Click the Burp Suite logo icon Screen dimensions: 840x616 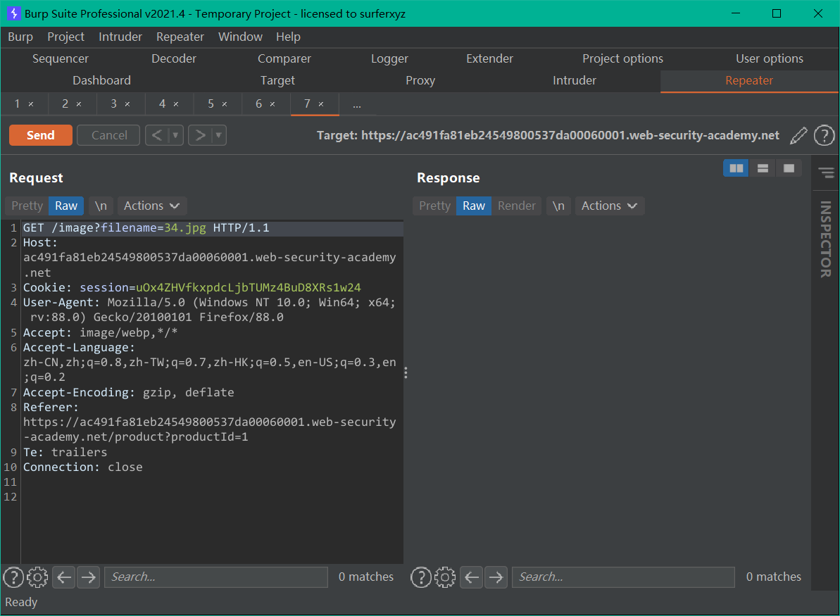pos(13,13)
